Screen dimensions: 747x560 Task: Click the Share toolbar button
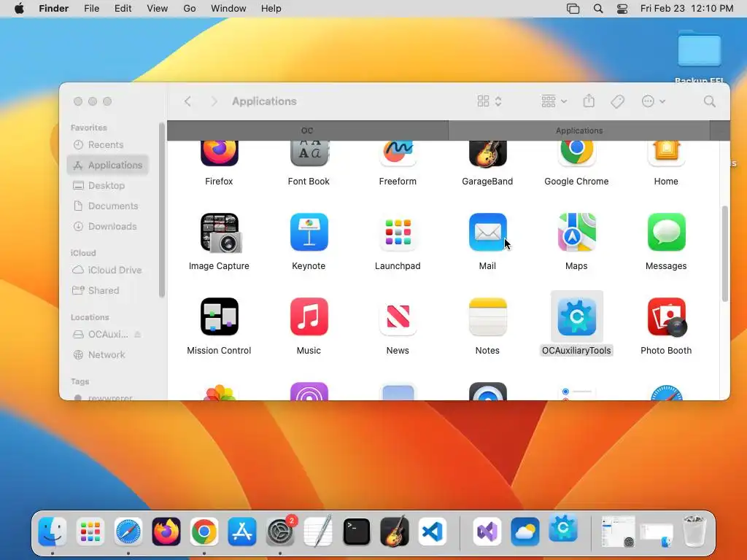click(589, 101)
